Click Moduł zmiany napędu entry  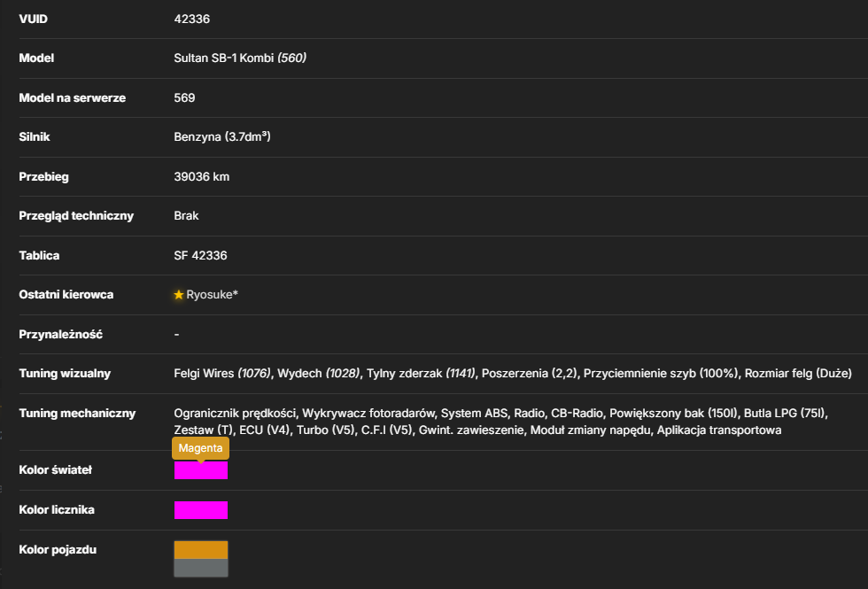[591, 430]
